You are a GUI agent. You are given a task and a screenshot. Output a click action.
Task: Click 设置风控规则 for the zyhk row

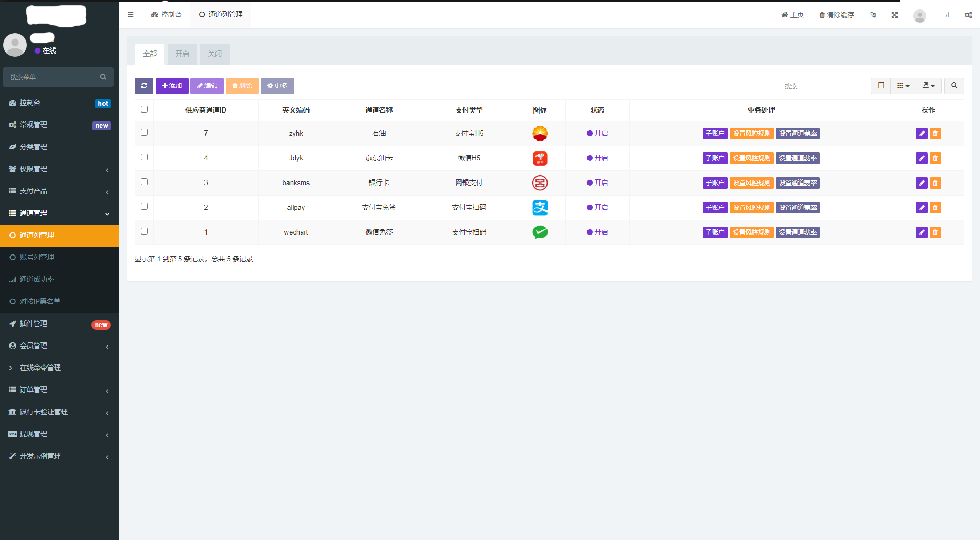click(751, 134)
